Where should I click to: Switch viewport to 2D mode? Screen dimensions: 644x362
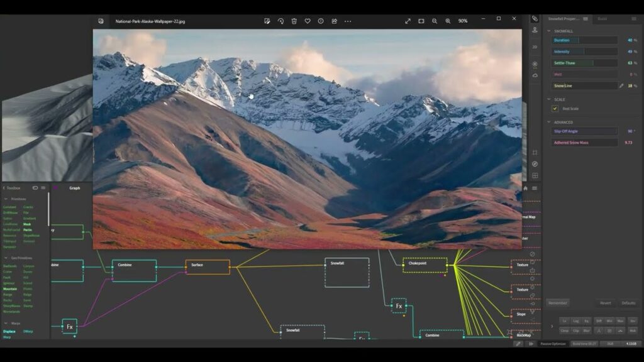point(535,47)
